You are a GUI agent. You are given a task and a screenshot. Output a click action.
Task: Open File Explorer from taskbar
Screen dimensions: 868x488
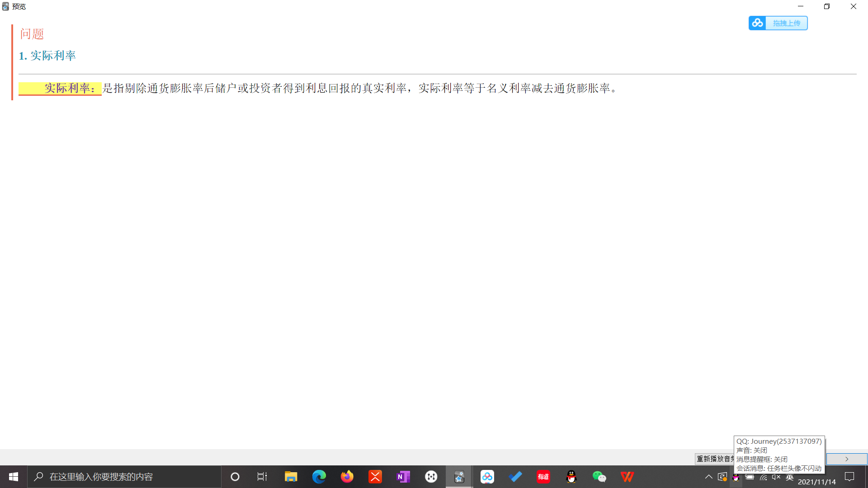click(x=291, y=477)
